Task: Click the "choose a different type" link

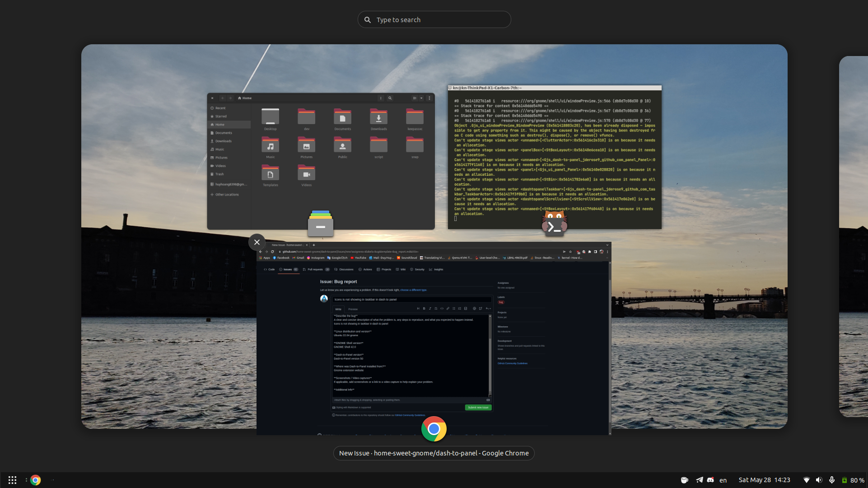Action: coord(415,290)
